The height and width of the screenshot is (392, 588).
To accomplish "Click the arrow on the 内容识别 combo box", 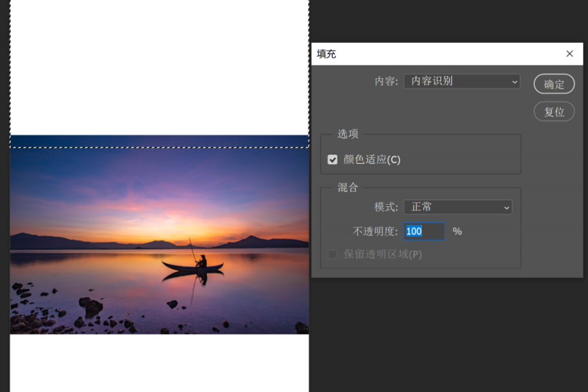I will 514,82.
